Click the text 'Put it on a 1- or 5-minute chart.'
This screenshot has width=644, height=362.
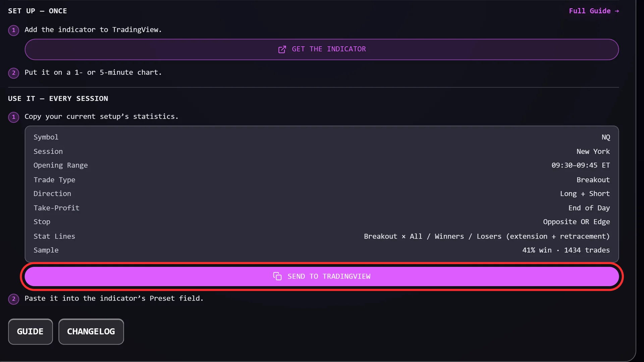point(93,72)
